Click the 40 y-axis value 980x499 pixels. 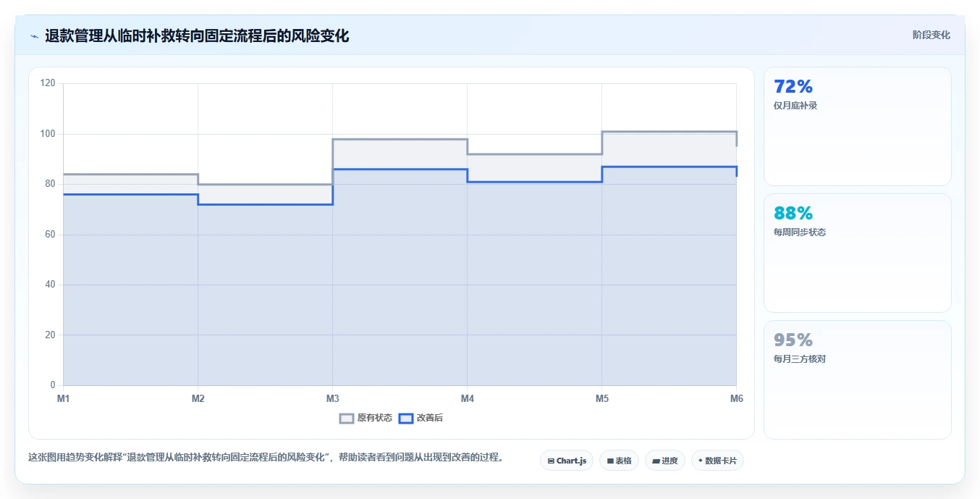pyautogui.click(x=50, y=285)
